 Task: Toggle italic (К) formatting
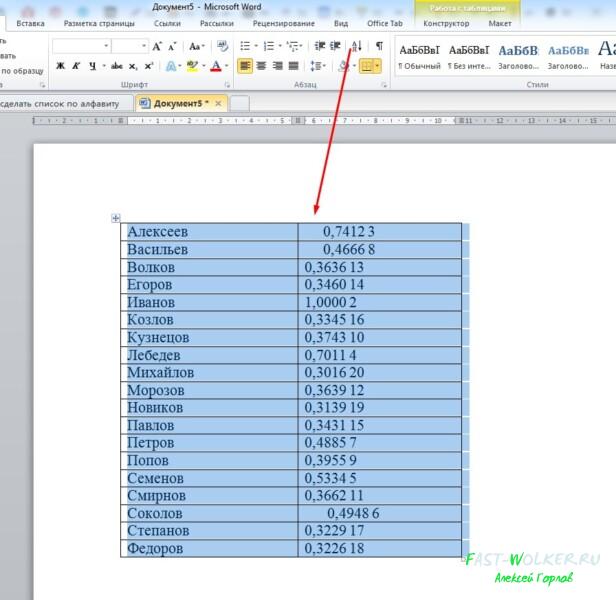[76, 66]
